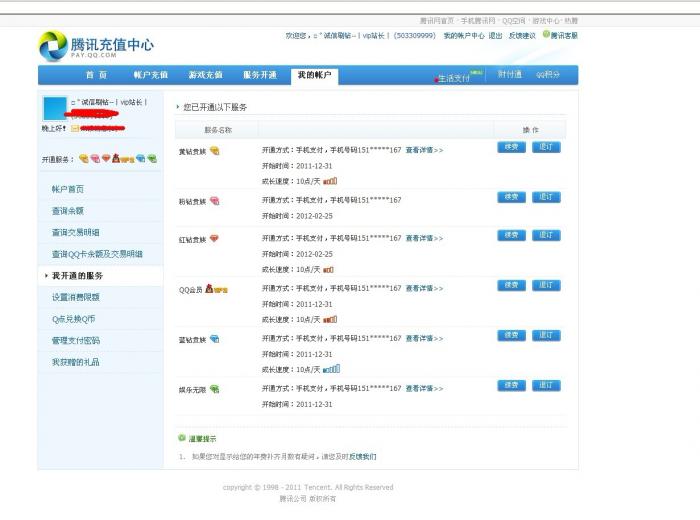Open 帐户首页 in the sidebar menu
Image resolution: width=700 pixels, height=520 pixels.
click(x=68, y=189)
